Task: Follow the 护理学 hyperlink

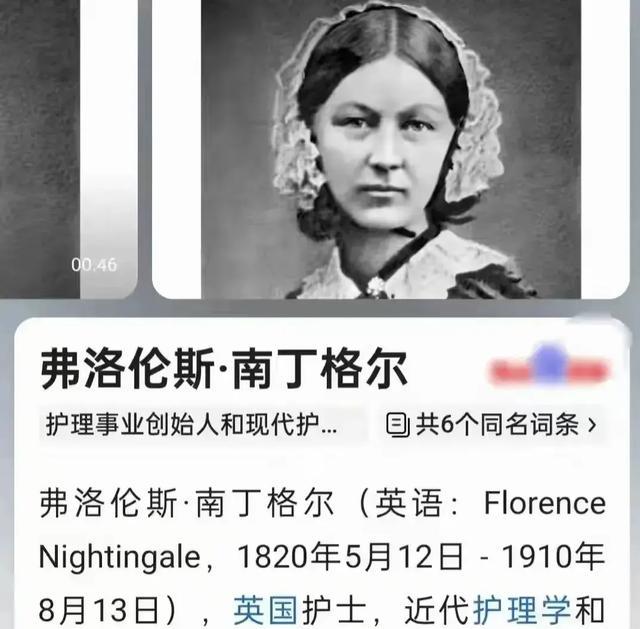Action: 521,611
